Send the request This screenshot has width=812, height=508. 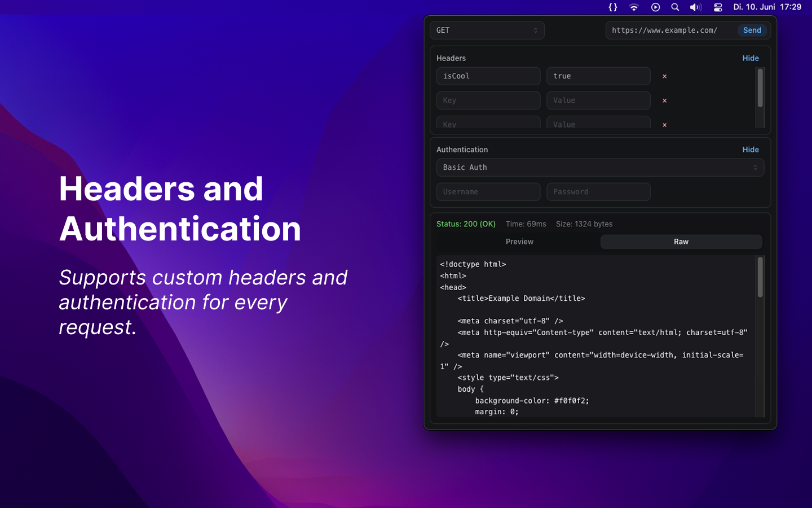752,30
